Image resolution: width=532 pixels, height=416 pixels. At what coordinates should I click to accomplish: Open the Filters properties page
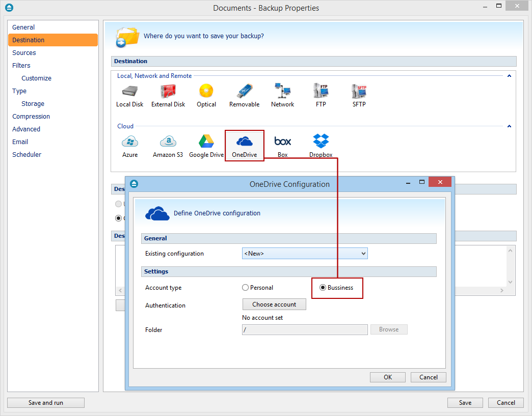[x=53, y=66]
